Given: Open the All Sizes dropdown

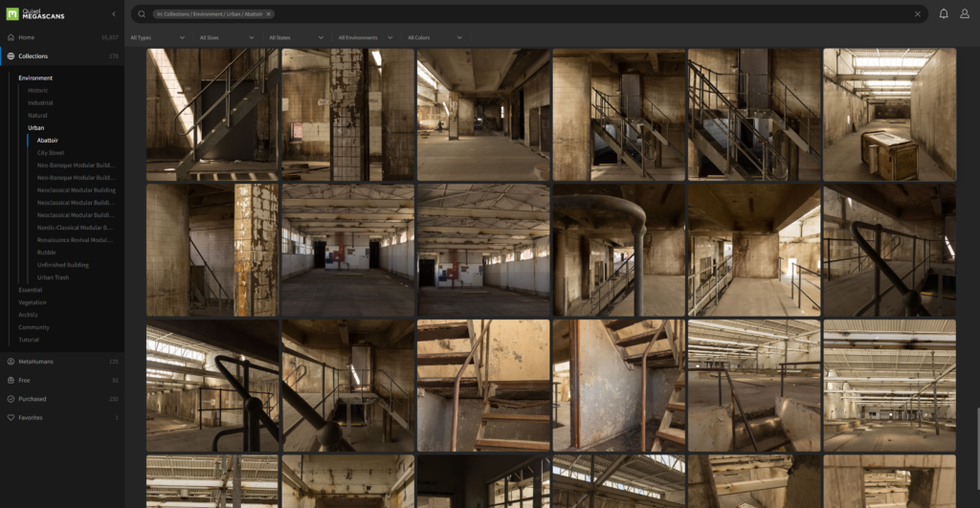Looking at the screenshot, I should pos(227,37).
